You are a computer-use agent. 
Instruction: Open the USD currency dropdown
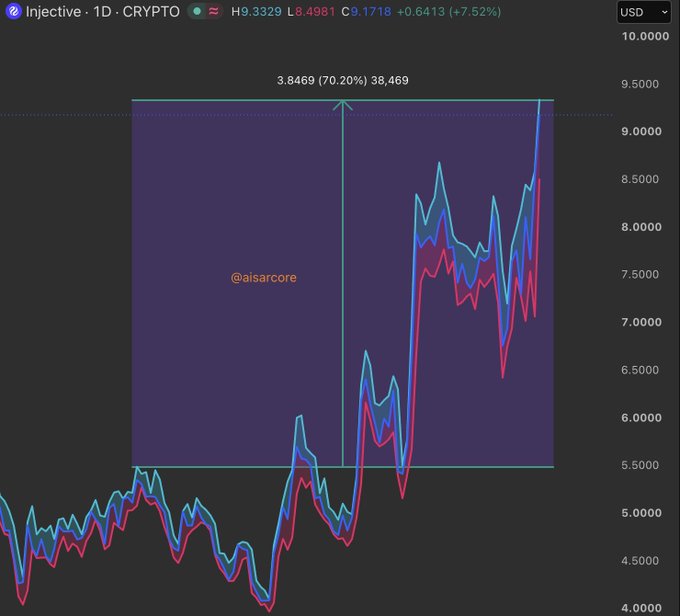pos(644,12)
